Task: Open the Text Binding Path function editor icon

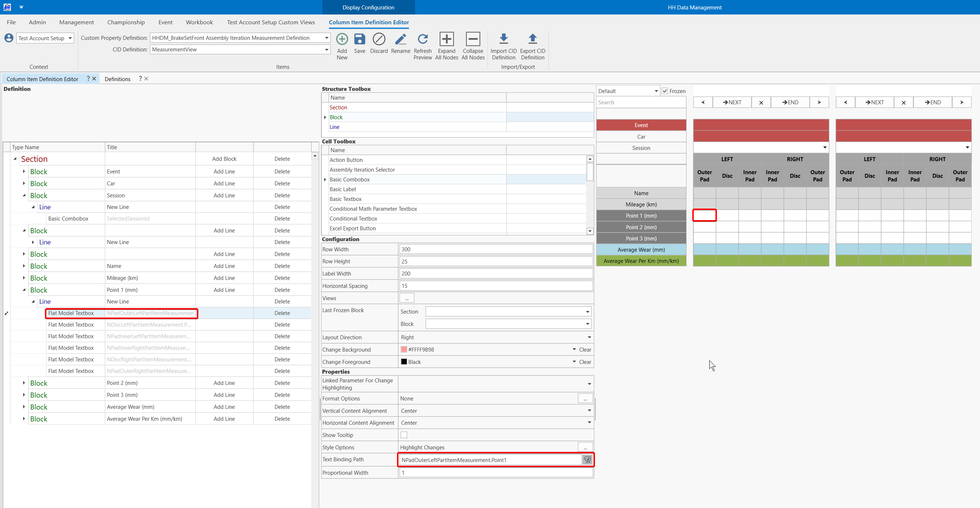Action: (x=587, y=460)
